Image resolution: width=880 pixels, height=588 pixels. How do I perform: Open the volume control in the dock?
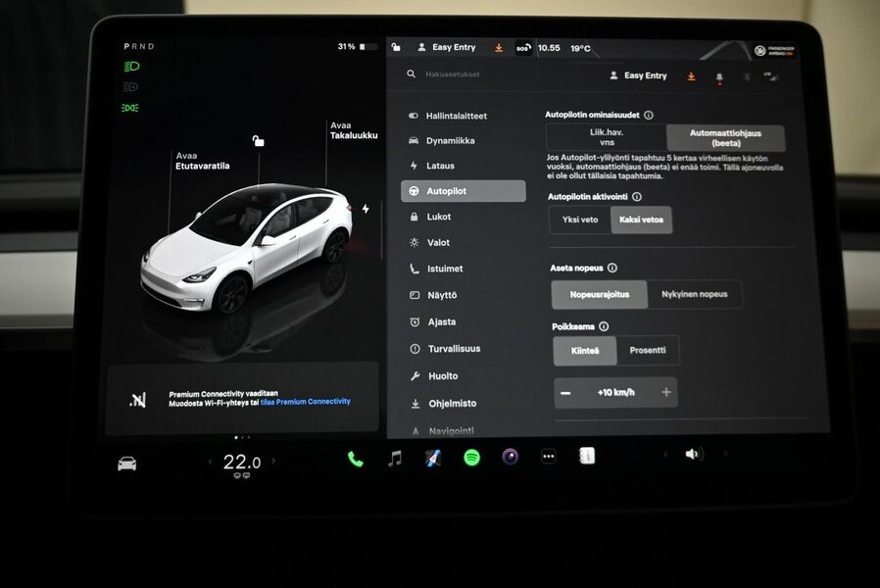click(x=694, y=456)
